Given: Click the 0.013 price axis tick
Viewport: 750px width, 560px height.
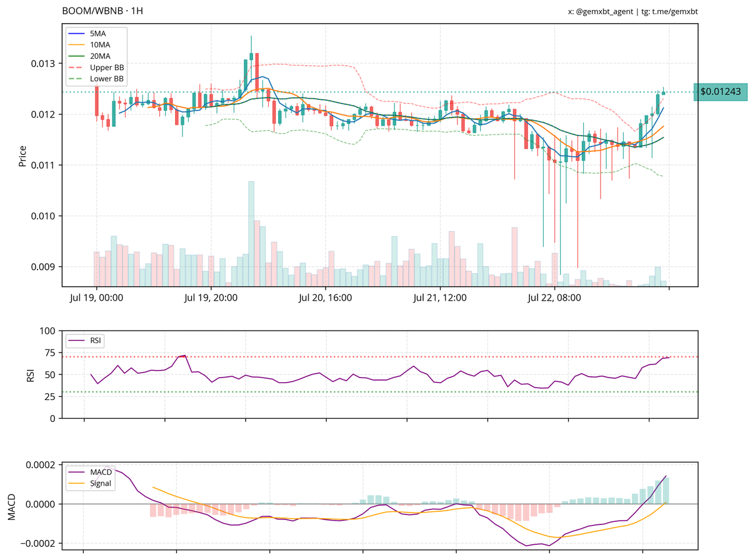Looking at the screenshot, I should [43, 64].
